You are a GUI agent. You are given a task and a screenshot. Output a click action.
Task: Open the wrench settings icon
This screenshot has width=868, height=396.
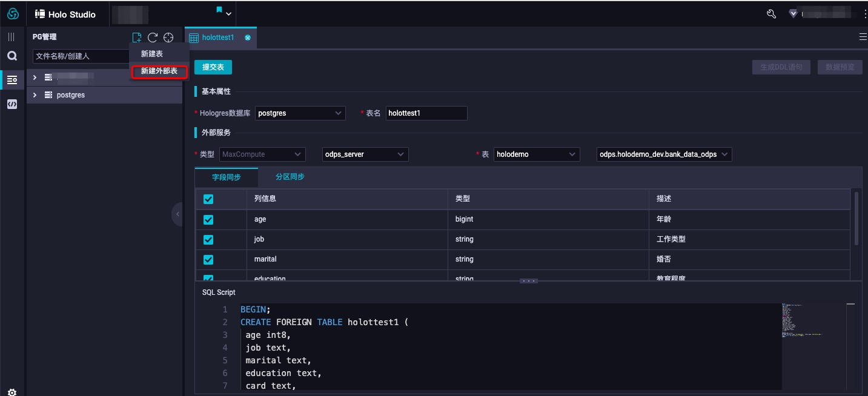coord(771,14)
